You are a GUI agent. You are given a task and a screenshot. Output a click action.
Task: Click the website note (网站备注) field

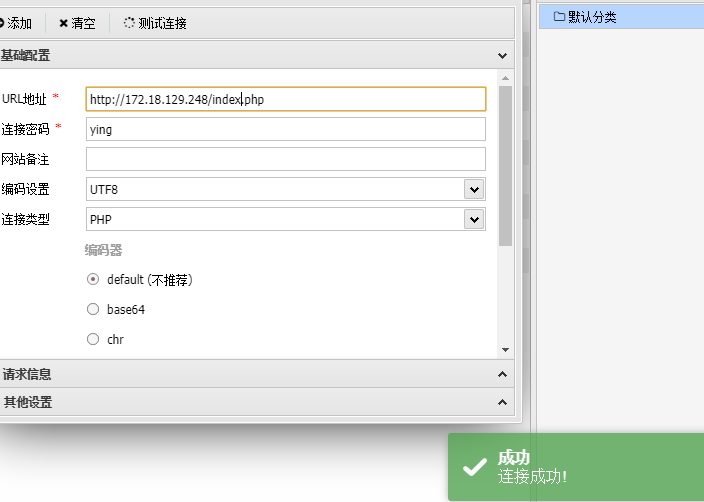click(285, 159)
